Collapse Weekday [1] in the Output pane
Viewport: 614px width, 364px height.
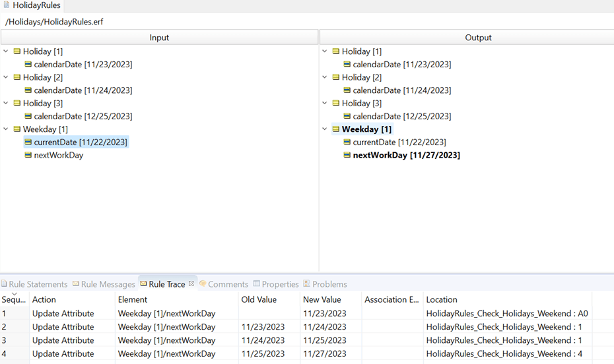pyautogui.click(x=325, y=129)
